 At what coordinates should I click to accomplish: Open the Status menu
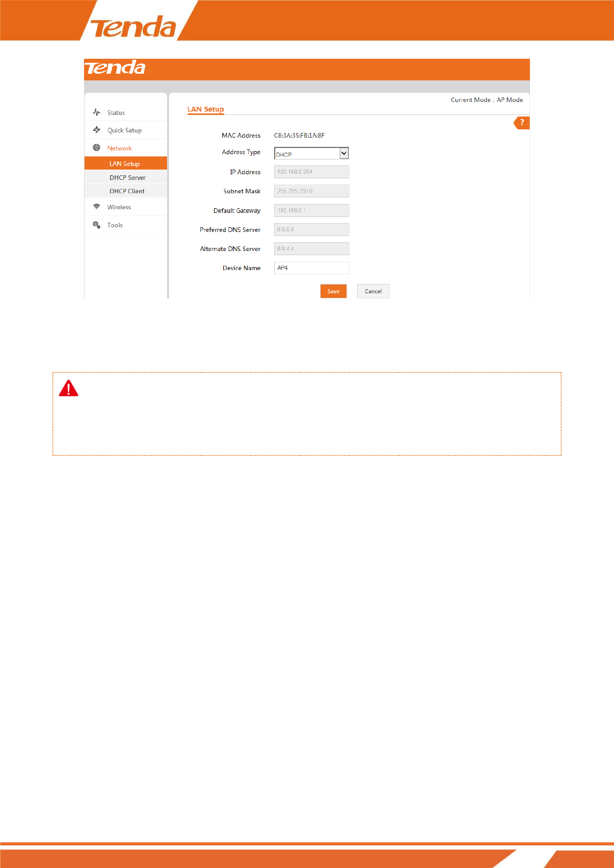point(126,112)
